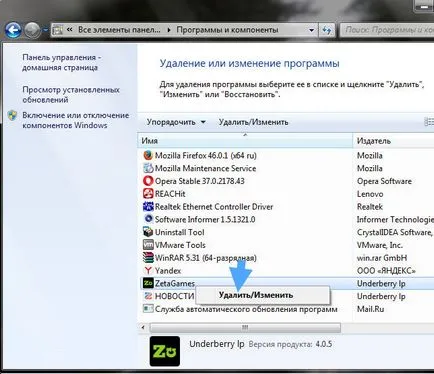
Task: Click the Software Informer icon
Action: click(x=148, y=219)
